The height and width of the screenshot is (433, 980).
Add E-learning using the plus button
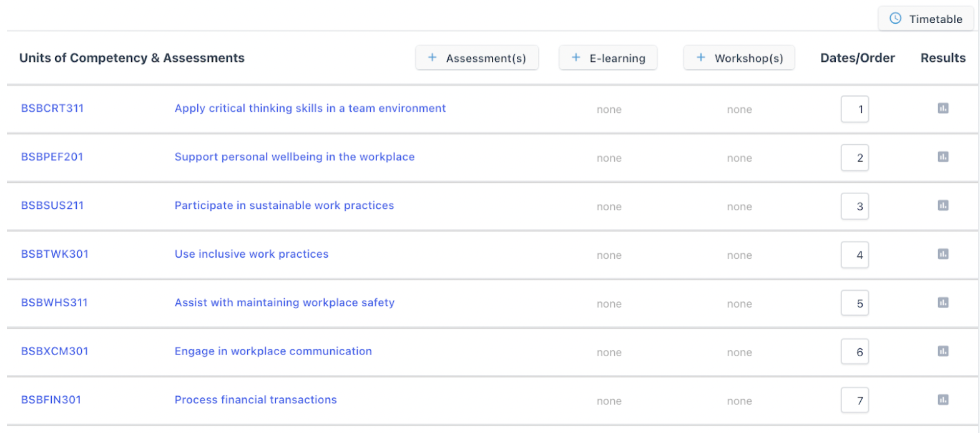point(608,58)
